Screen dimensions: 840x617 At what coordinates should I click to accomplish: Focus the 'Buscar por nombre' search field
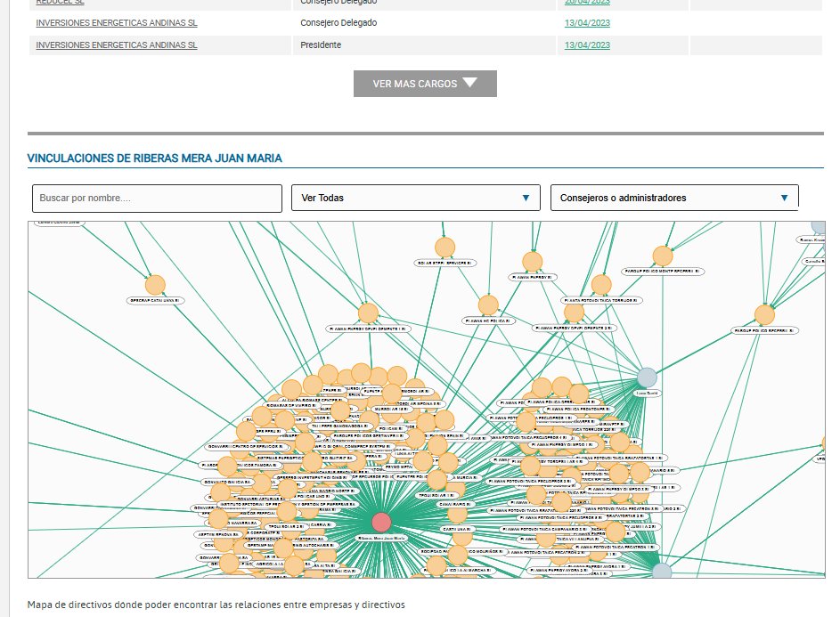157,199
